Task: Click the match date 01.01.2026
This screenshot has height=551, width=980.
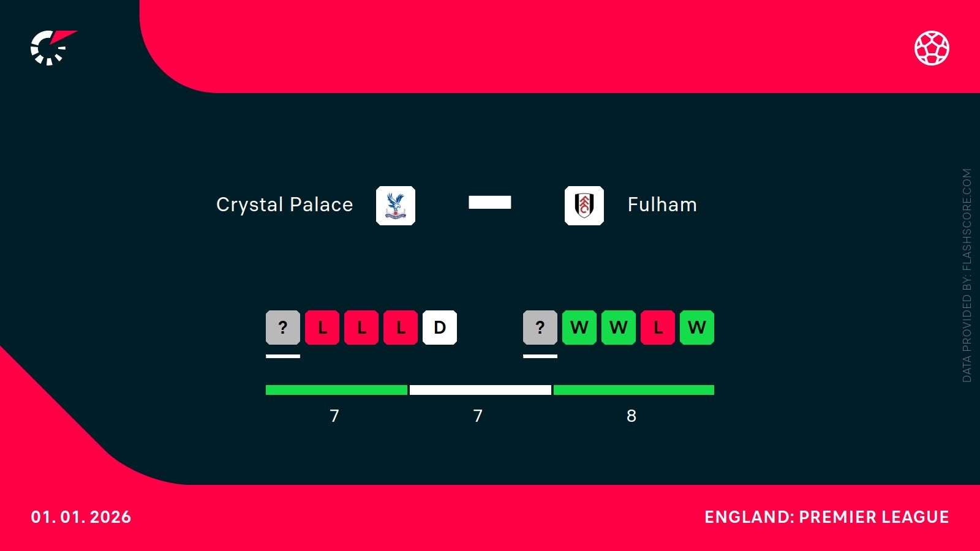Action: [81, 517]
